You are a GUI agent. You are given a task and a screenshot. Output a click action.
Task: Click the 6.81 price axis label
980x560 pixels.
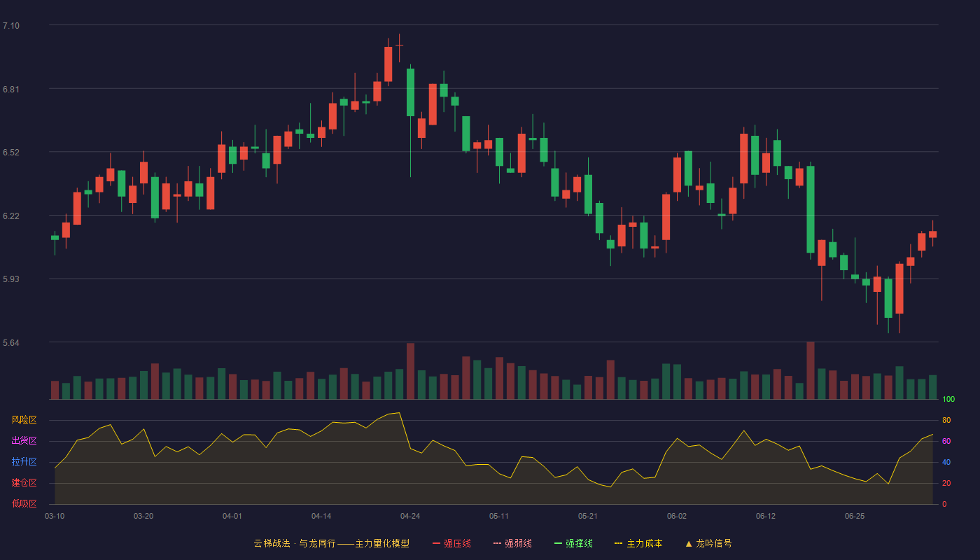pos(11,90)
